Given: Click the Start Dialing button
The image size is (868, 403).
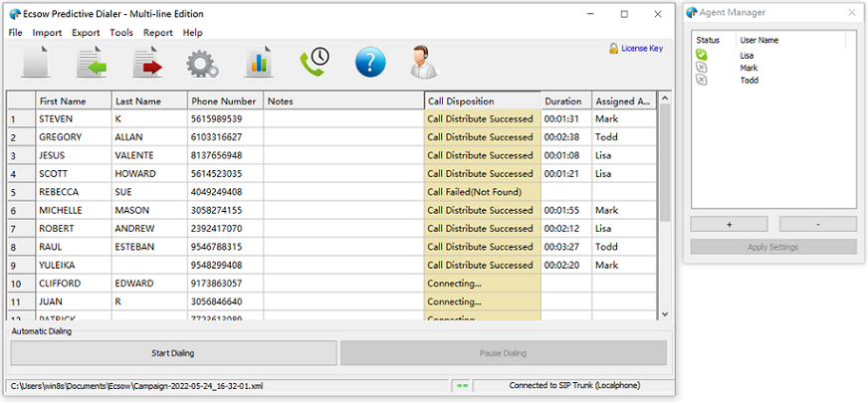Looking at the screenshot, I should (x=173, y=353).
